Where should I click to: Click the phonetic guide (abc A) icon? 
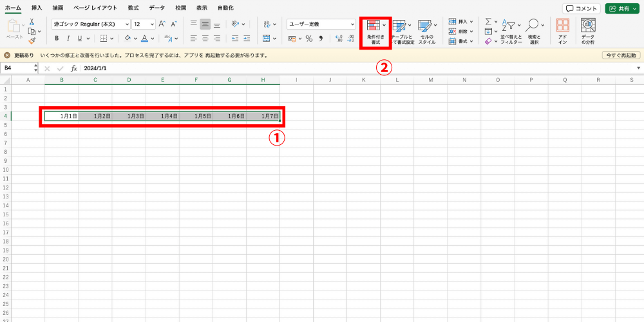point(169,39)
